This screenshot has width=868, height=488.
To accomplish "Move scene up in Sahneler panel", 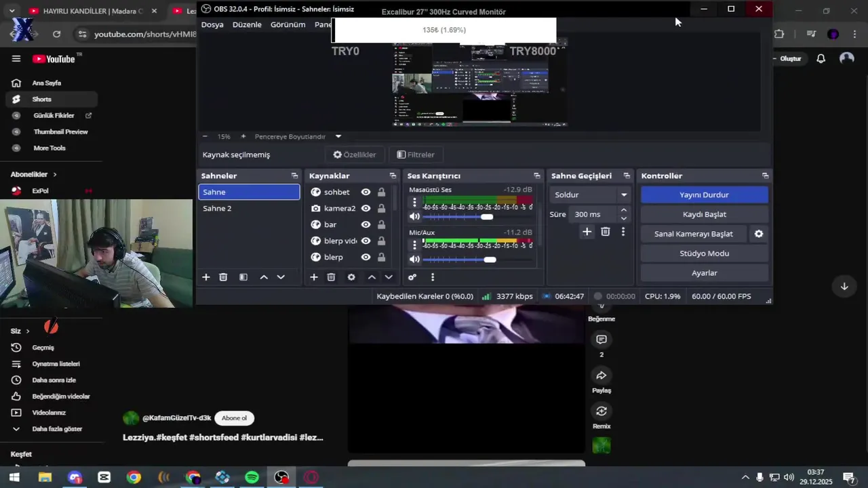I will point(264,277).
